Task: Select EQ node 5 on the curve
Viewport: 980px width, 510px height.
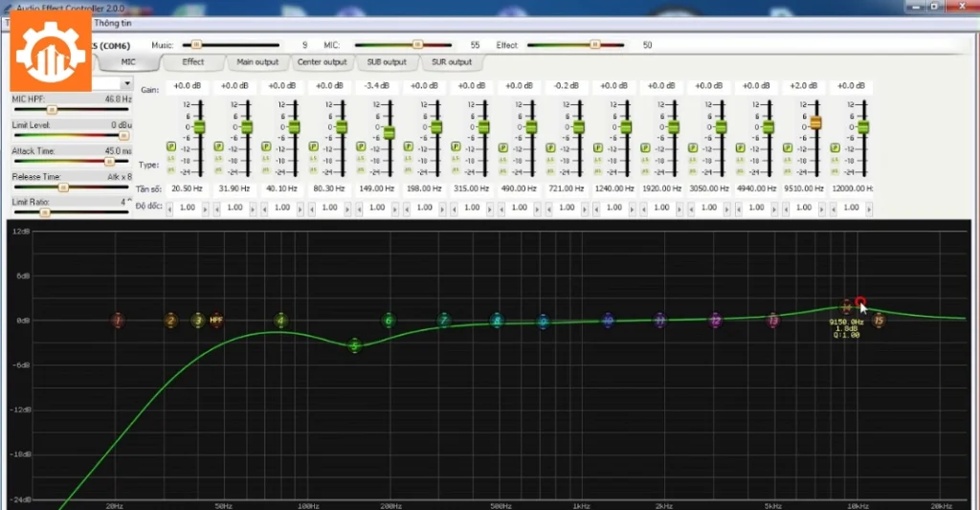Action: (355, 345)
